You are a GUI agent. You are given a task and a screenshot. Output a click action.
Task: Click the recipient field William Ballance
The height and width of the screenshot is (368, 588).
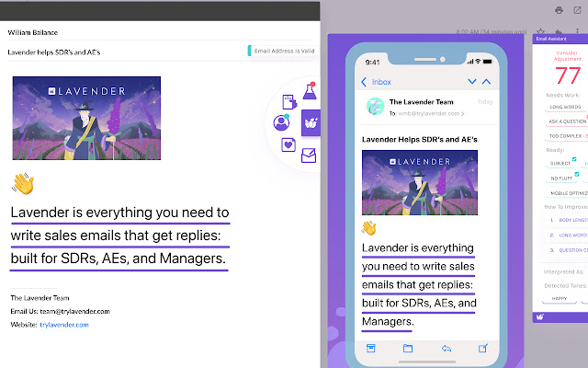click(33, 33)
